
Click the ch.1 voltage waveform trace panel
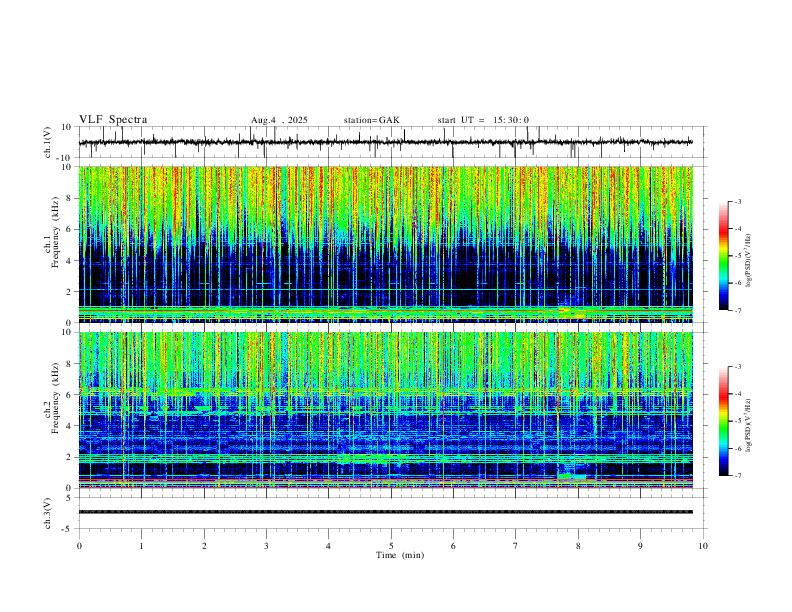393,142
